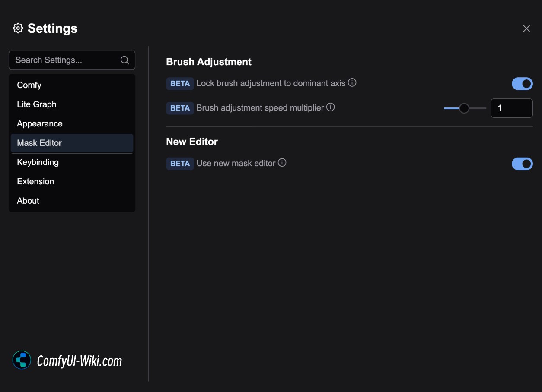
Task: Click BETA badge on speed multiplier row
Action: click(x=180, y=108)
